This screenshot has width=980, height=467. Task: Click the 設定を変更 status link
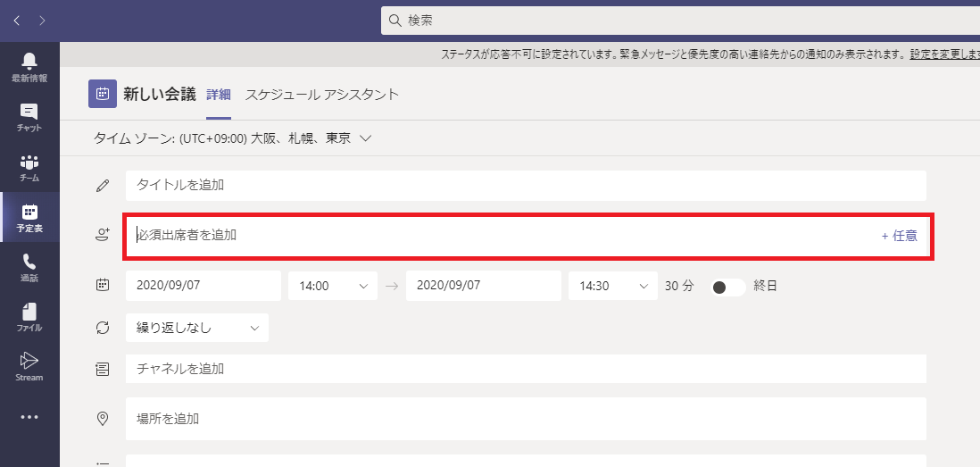tap(944, 54)
